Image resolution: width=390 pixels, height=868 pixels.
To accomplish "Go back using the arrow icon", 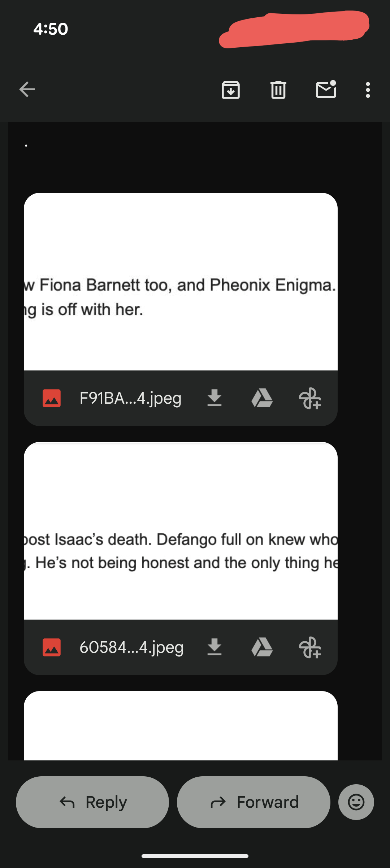I will (x=27, y=90).
